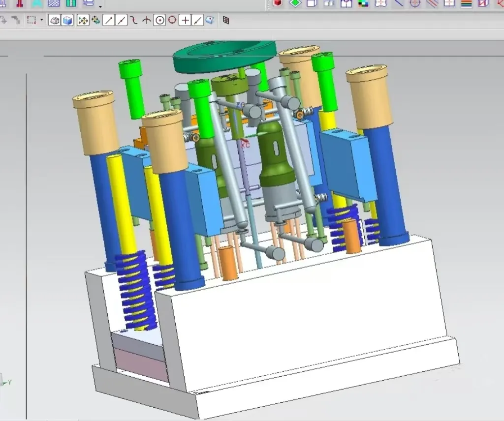Image resolution: width=504 pixels, height=421 pixels.
Task: Click the blue shaded cube selection icon
Action: point(67,20)
